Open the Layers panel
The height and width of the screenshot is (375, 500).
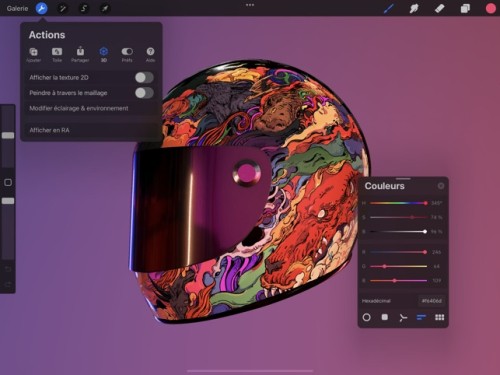tap(465, 8)
